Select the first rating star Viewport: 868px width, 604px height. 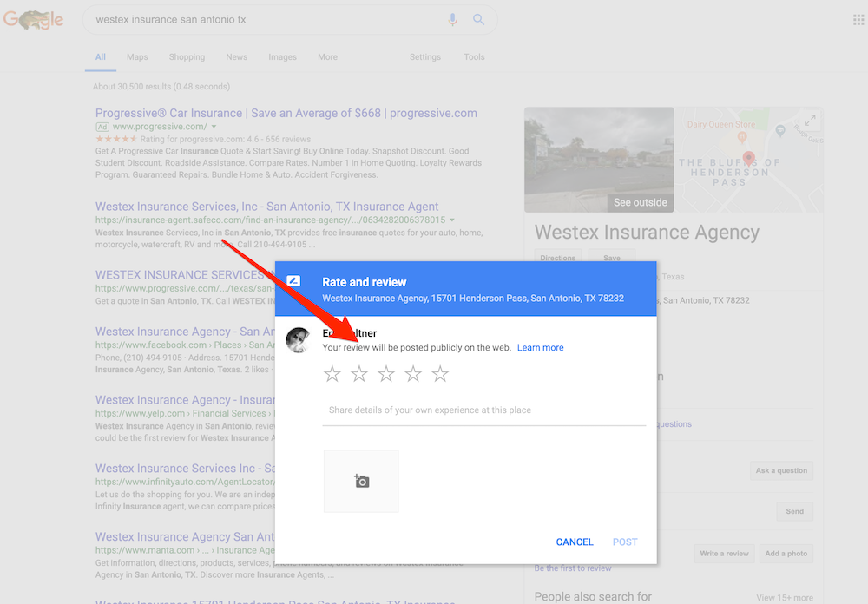tap(332, 374)
